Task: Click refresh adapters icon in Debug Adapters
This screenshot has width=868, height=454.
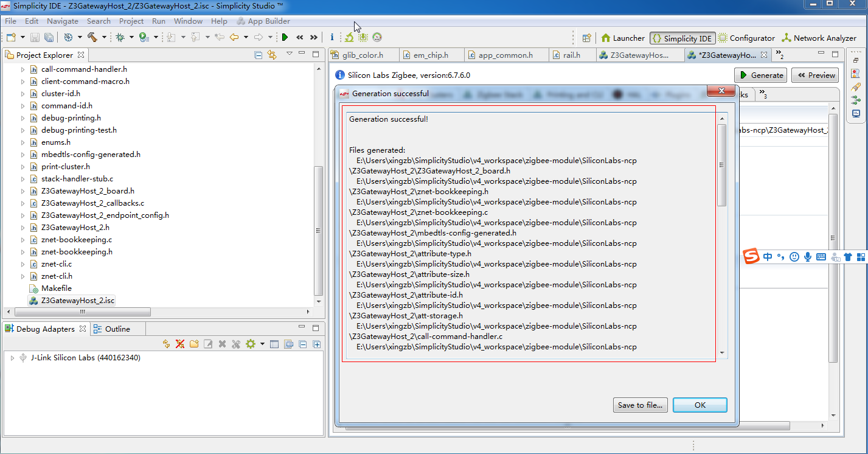Action: (x=167, y=344)
